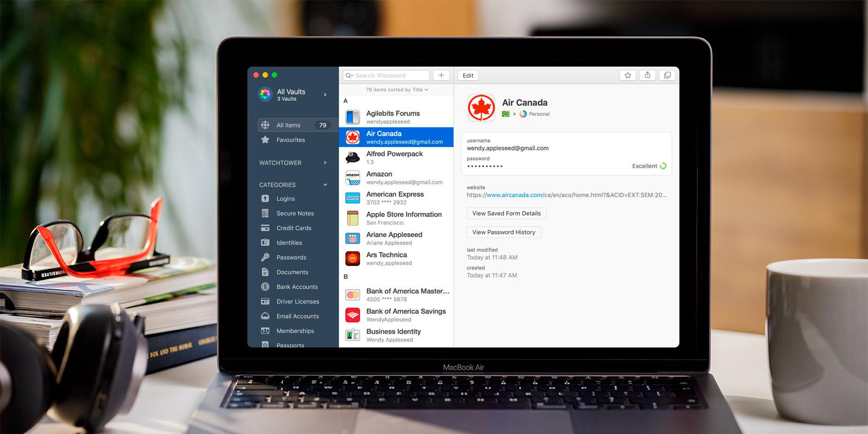The width and height of the screenshot is (868, 434).
Task: Click created Today at 11:47 AM
Action: click(x=492, y=275)
